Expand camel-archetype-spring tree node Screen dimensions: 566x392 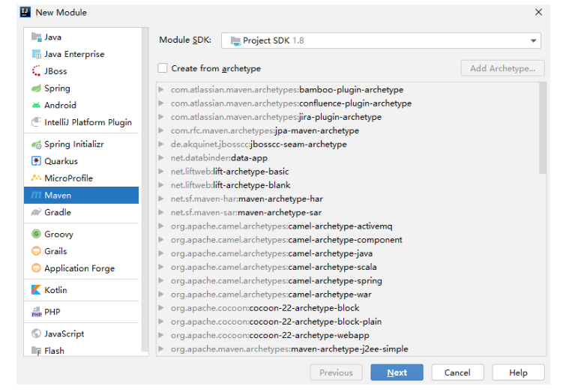coord(161,281)
